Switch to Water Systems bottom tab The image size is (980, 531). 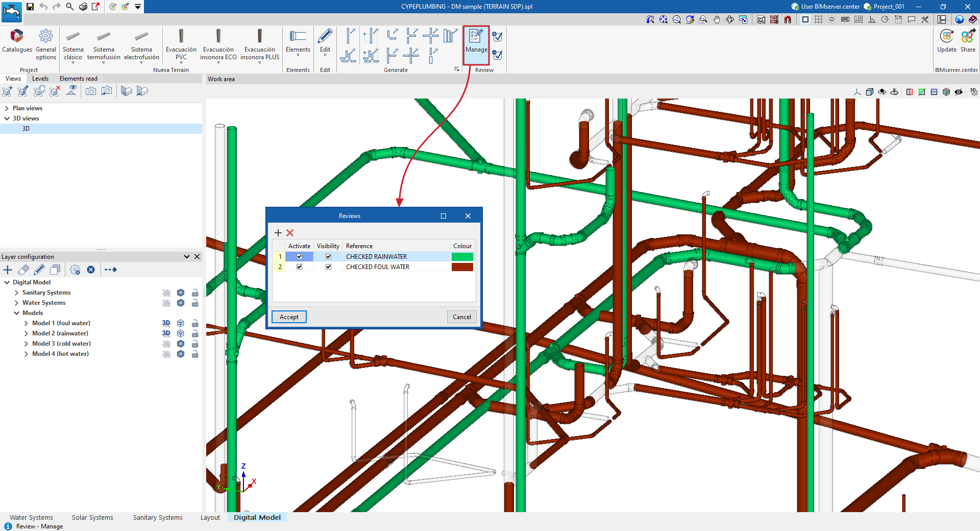(31, 517)
